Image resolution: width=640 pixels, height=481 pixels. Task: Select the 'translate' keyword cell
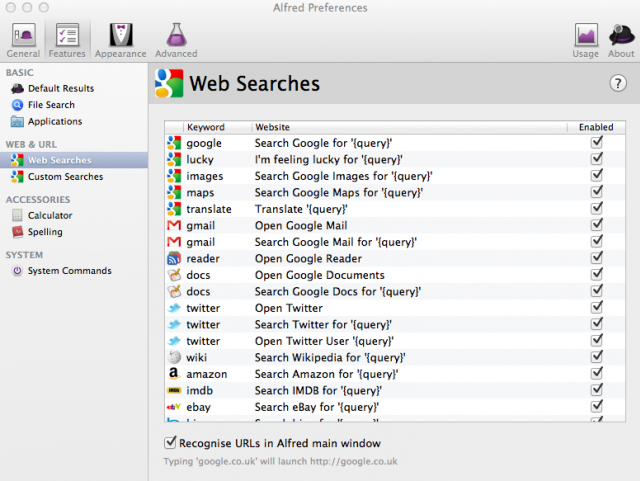209,209
